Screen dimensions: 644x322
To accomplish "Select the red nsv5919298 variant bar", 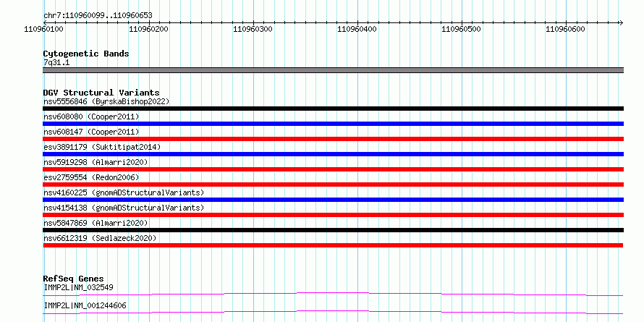I will (x=334, y=169).
